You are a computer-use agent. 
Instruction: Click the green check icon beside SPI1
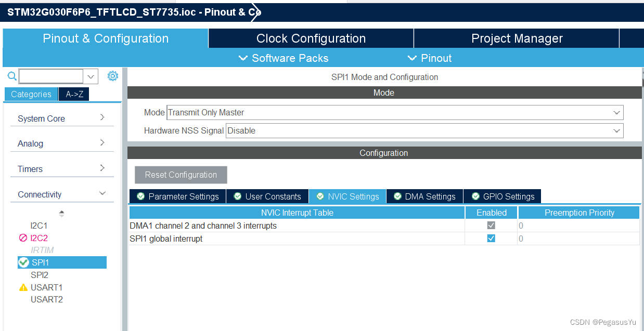pyautogui.click(x=23, y=262)
